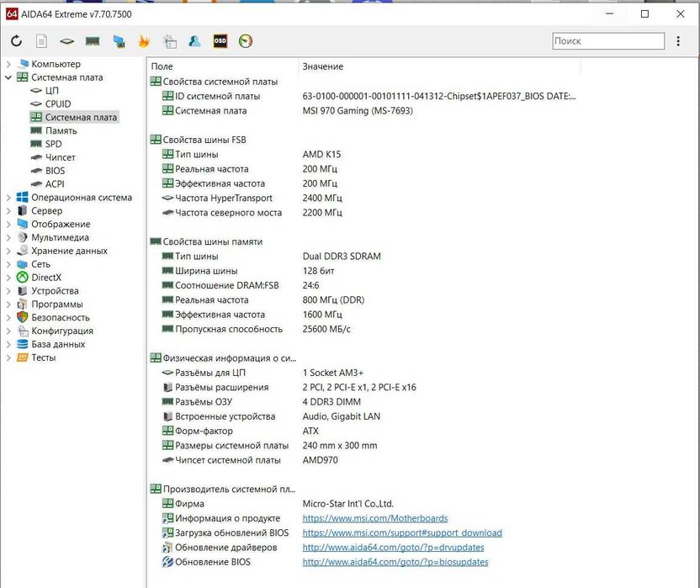700x588 pixels.
Task: Collapse the Системная плата tree node
Action: pyautogui.click(x=8, y=77)
